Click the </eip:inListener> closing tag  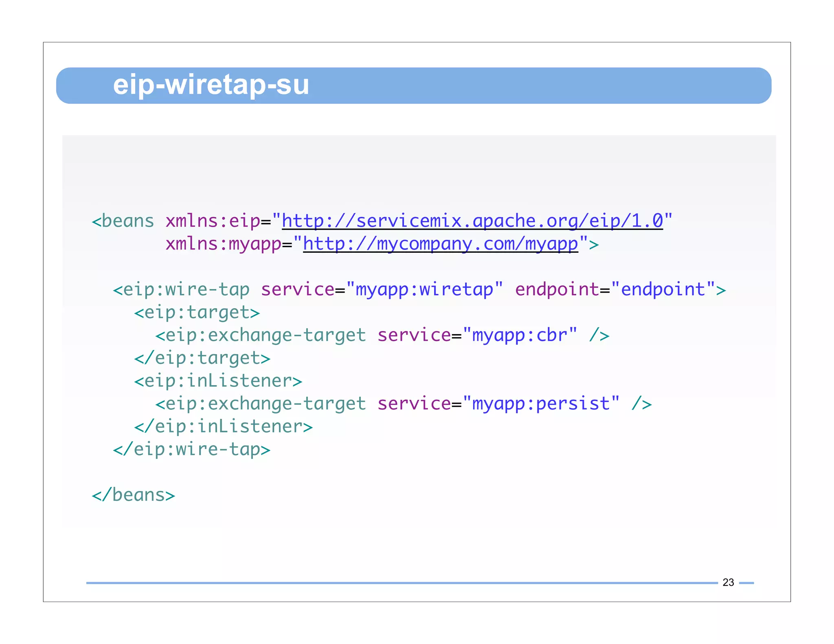coord(224,426)
